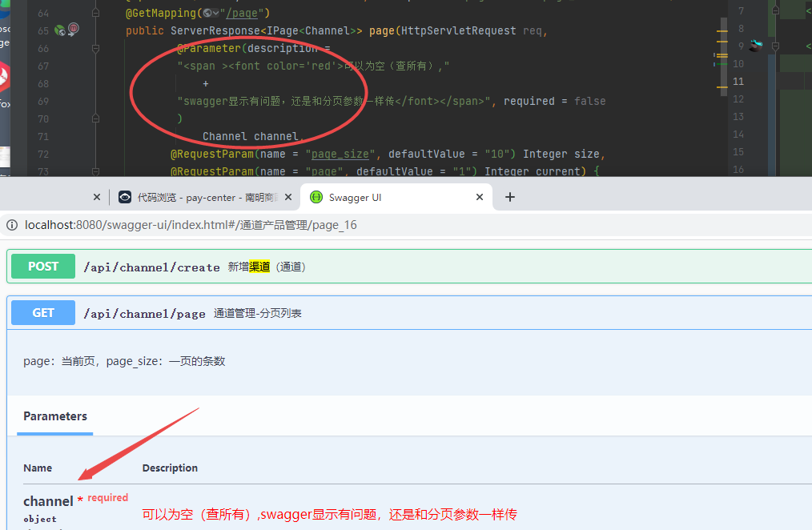The image size is (812, 530).
Task: Click the "page_size" parameter name in code
Action: click(x=340, y=154)
